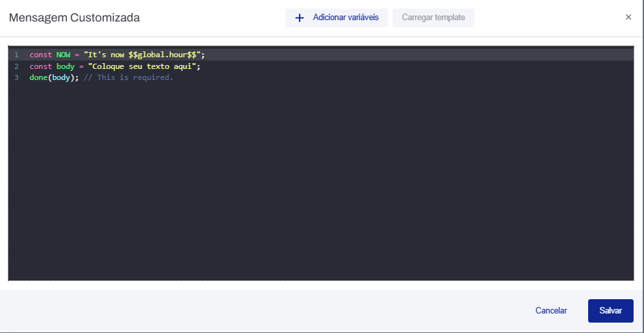This screenshot has width=644, height=333.
Task: Click line number 1 in the gutter
Action: [16, 55]
